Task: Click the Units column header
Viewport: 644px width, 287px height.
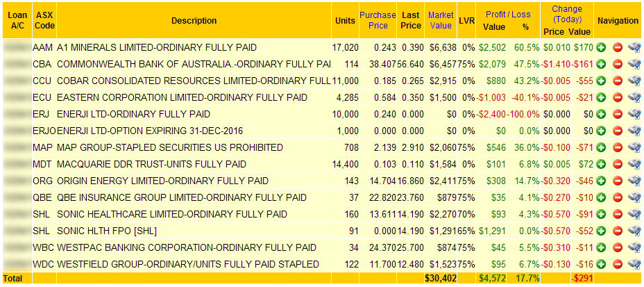Action: pyautogui.click(x=345, y=21)
